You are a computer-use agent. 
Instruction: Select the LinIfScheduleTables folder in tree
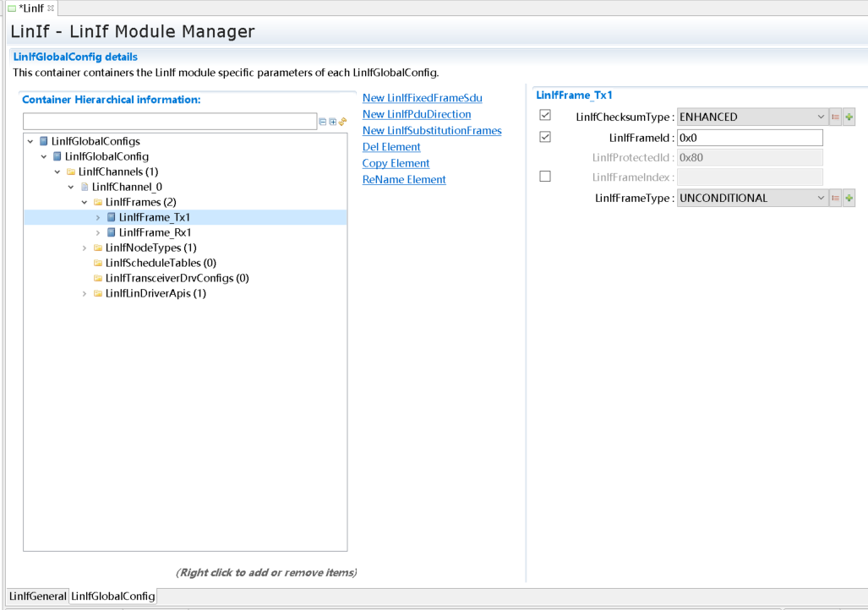pyautogui.click(x=160, y=263)
